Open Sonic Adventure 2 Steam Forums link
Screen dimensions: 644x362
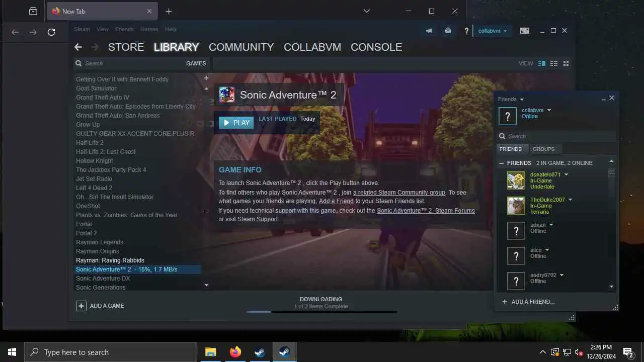(426, 211)
